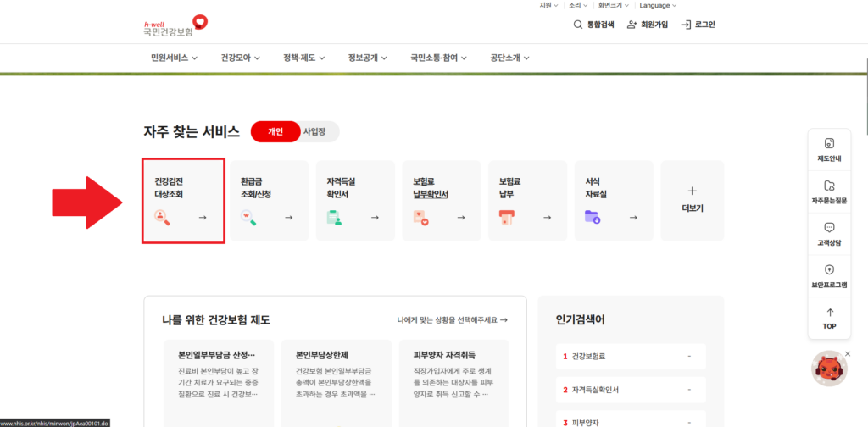Open the 피부양자 자격취득 card
The height and width of the screenshot is (427, 868).
coord(453,383)
